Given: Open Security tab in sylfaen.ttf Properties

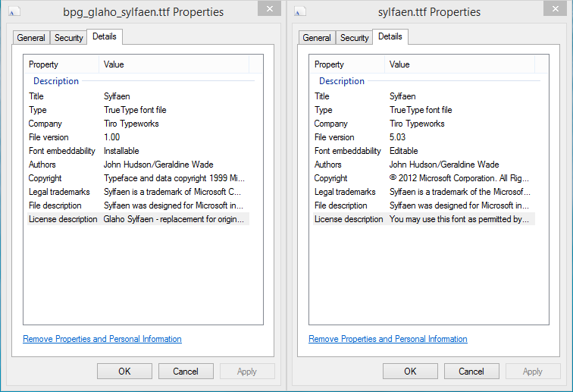Looking at the screenshot, I should 355,38.
